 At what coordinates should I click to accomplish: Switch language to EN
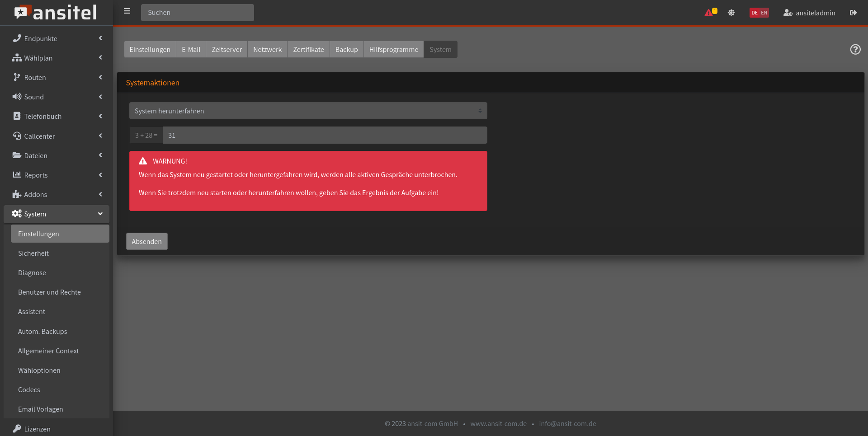pyautogui.click(x=764, y=13)
